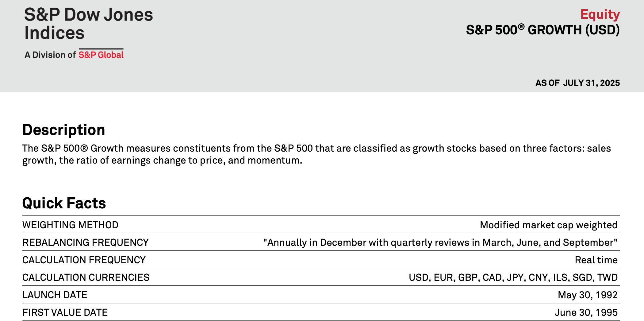The image size is (644, 321).
Task: Click the S&P 500 GROWTH (USD) title
Action: click(542, 30)
